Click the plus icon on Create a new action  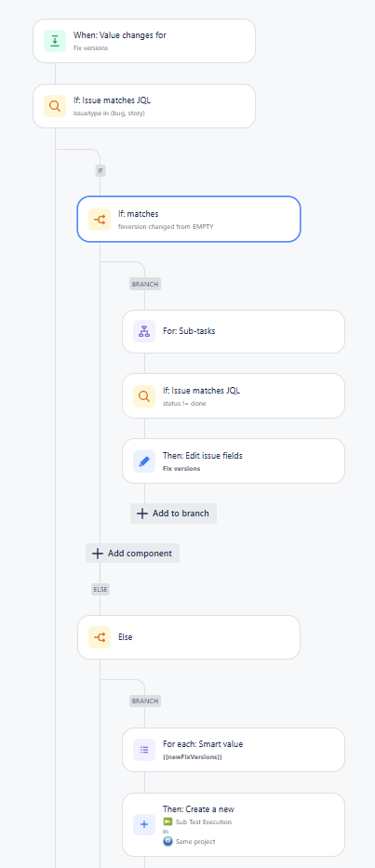point(144,824)
